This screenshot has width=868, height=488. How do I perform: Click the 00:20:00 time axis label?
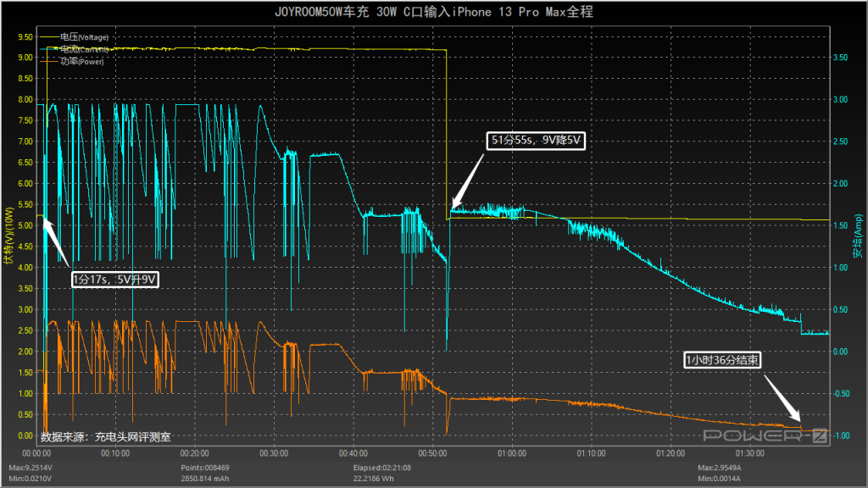195,453
